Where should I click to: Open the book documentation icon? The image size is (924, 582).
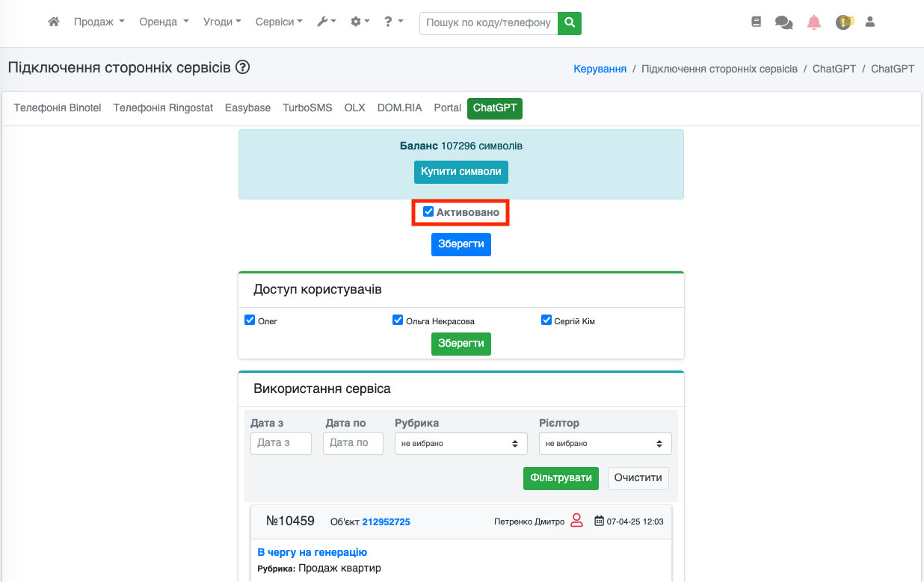(x=756, y=22)
